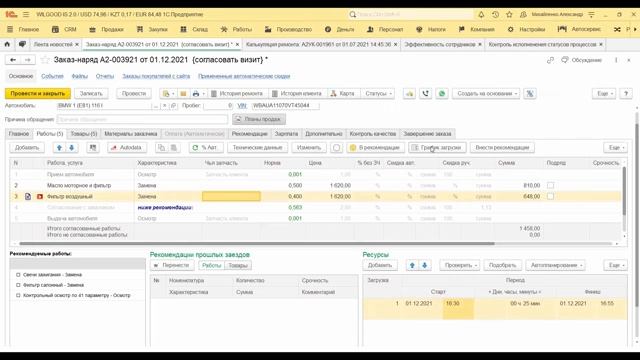Viewport: 640px width, 360px height.
Task: Click help question mark button
Action: pos(626,93)
